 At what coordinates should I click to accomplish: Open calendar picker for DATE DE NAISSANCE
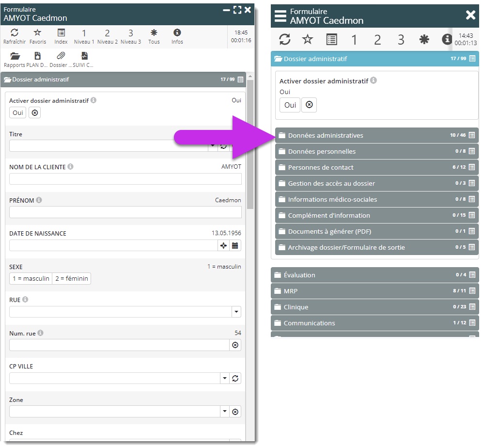point(235,245)
